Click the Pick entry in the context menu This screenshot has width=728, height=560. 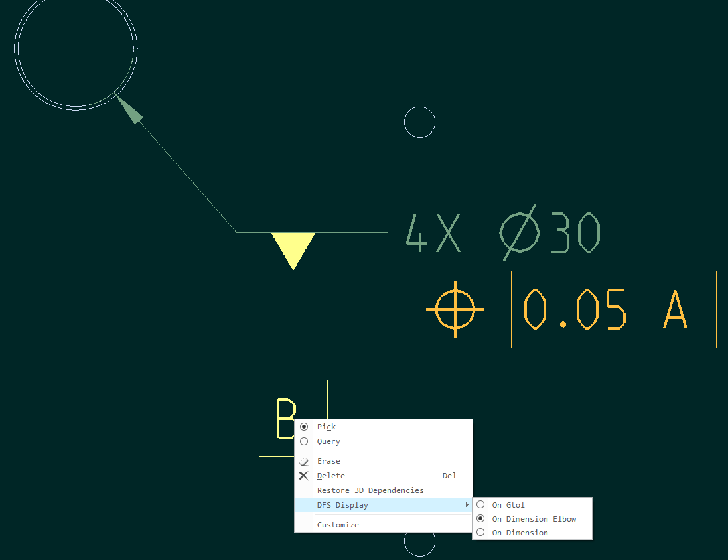tap(326, 426)
